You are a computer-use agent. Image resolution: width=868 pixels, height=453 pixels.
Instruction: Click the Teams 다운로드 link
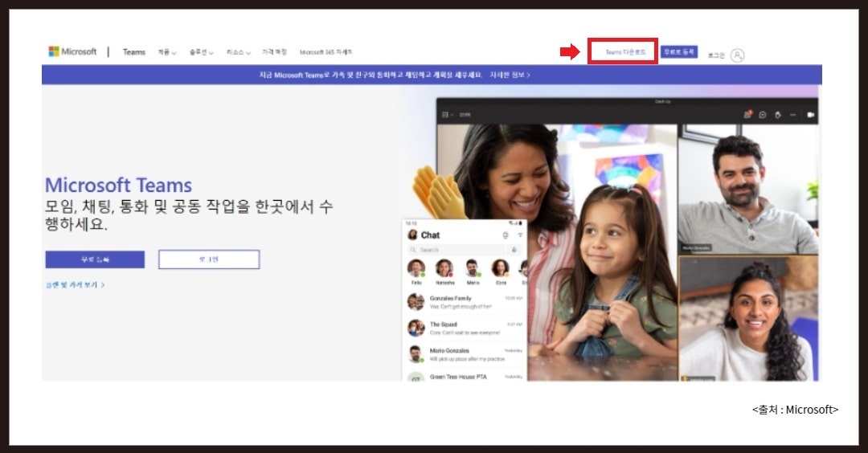(625, 52)
